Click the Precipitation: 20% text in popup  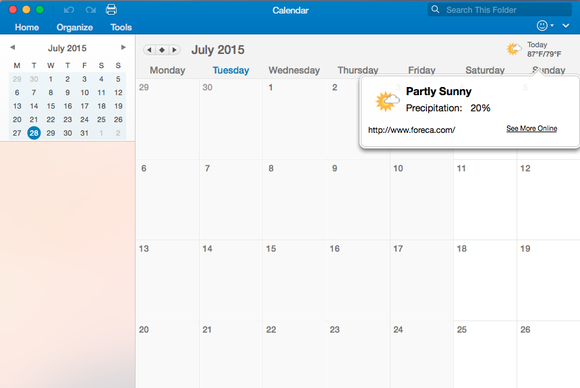coord(448,108)
